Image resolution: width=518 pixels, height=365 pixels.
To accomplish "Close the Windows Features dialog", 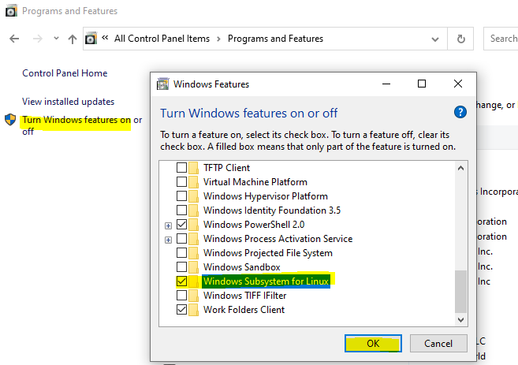I will [x=458, y=84].
